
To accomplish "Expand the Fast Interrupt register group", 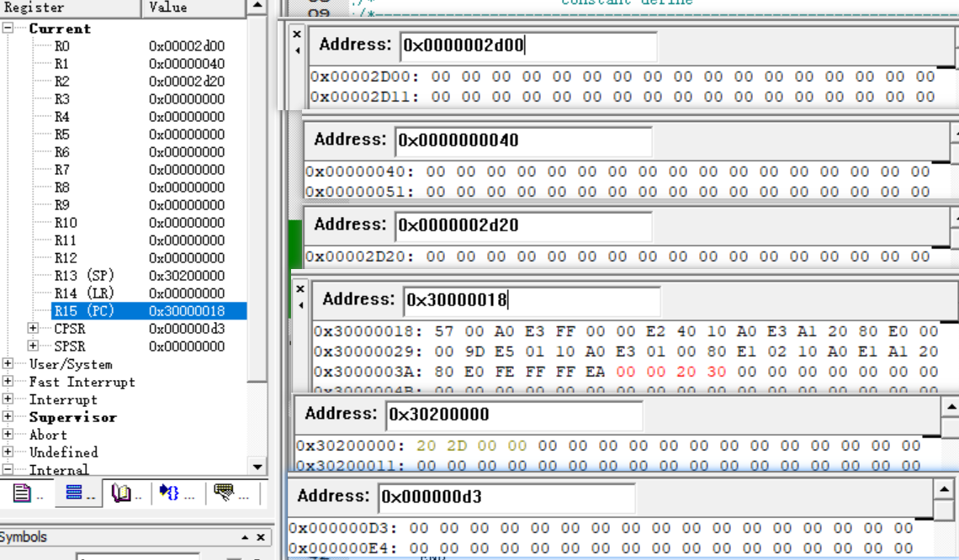I will pyautogui.click(x=8, y=382).
